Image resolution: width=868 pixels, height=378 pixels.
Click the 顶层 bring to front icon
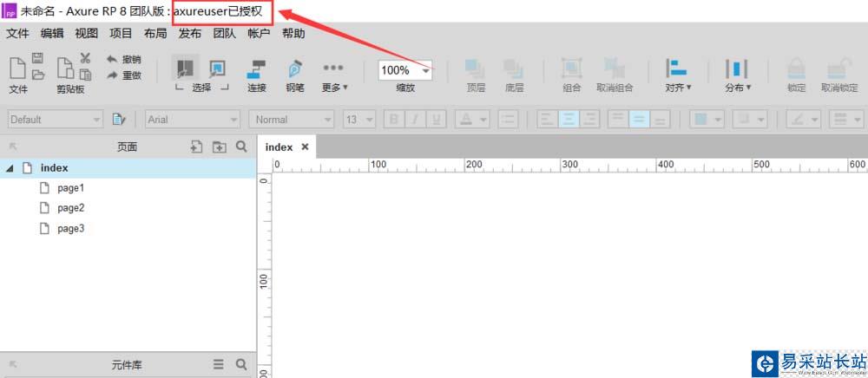475,69
